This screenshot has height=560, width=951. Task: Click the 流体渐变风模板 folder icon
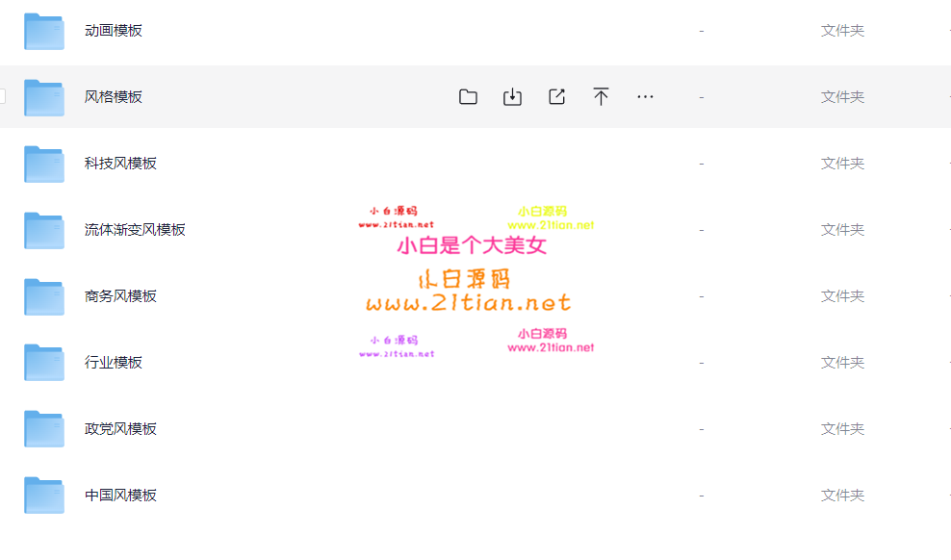44,231
